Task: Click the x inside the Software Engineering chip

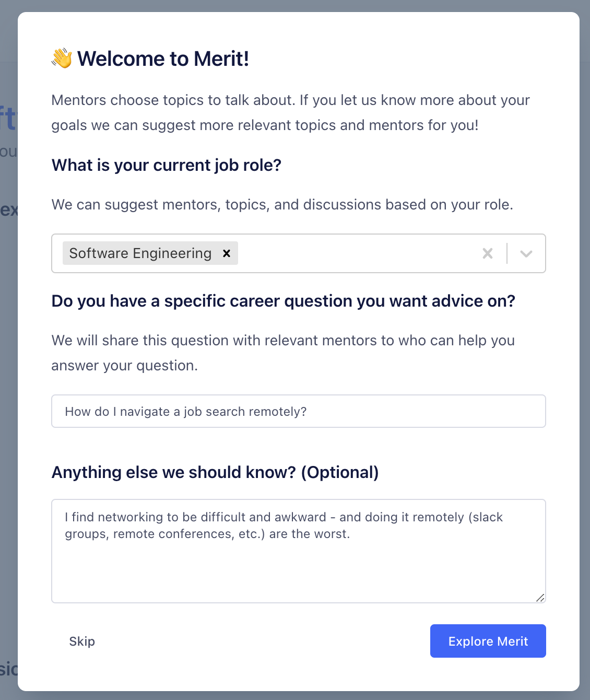Action: tap(227, 253)
